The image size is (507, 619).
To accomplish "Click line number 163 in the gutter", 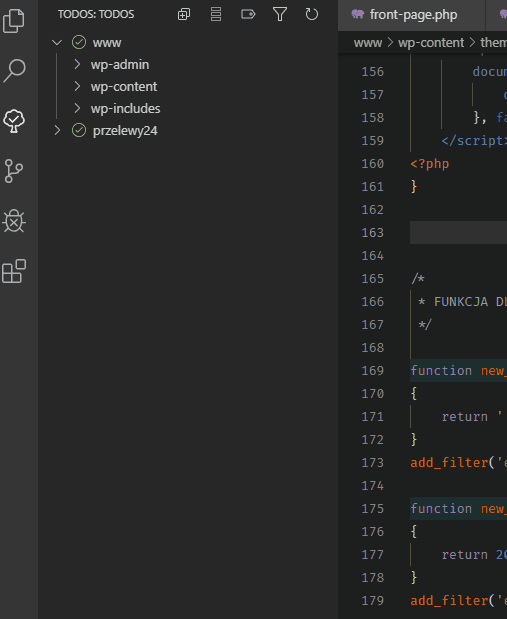I will pos(372,233).
